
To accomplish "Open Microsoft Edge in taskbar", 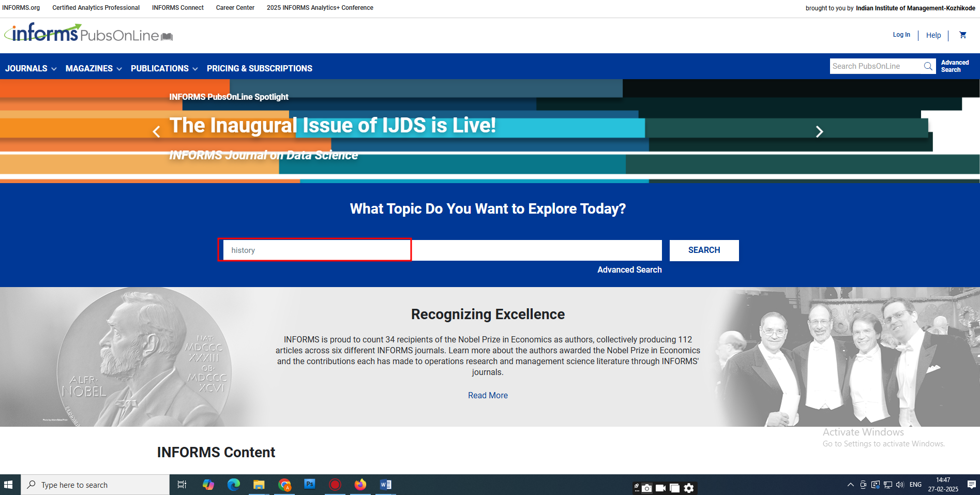I will pos(234,485).
